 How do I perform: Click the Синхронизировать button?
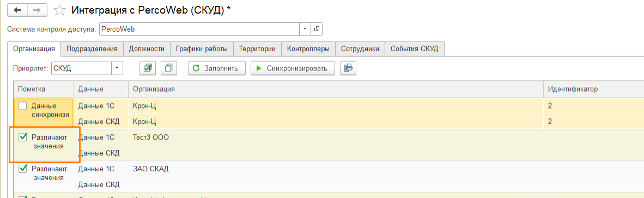pyautogui.click(x=293, y=68)
